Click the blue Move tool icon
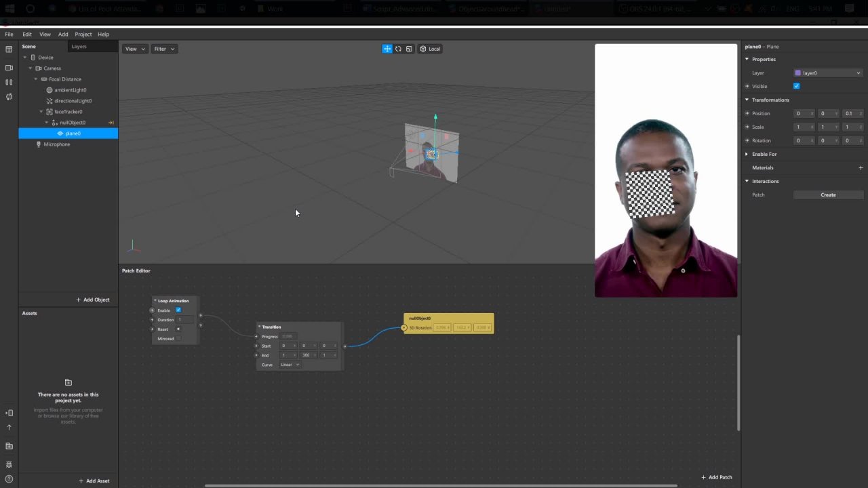 387,48
